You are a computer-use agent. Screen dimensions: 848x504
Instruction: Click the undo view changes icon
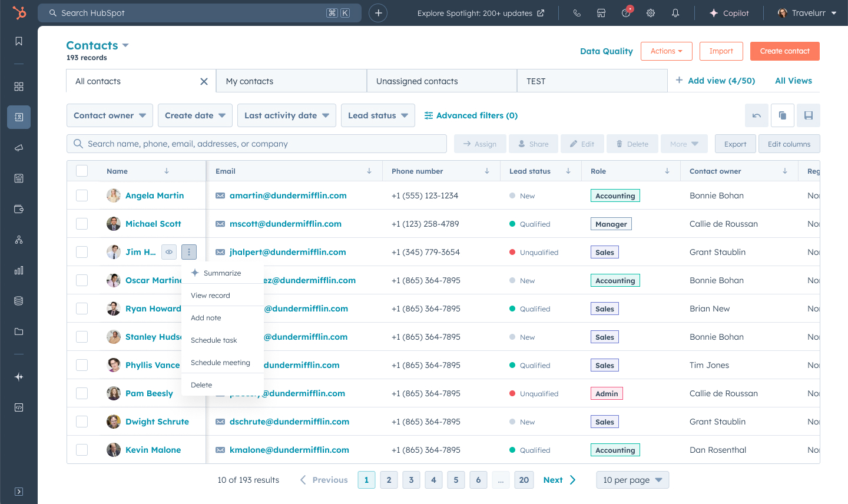pos(757,115)
